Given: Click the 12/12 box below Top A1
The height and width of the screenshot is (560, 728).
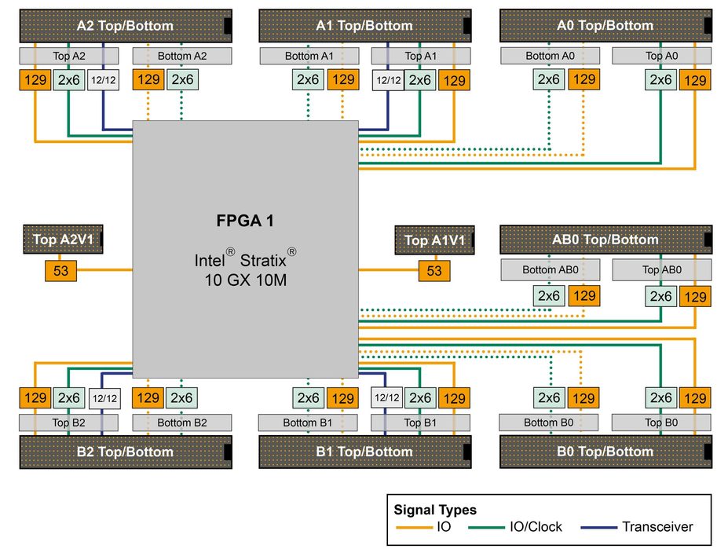Looking at the screenshot, I should click(388, 80).
